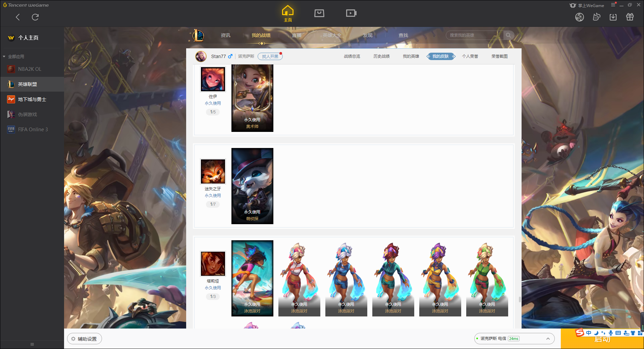
Task: Select 英雄联盟 in sidebar
Action: coord(32,84)
